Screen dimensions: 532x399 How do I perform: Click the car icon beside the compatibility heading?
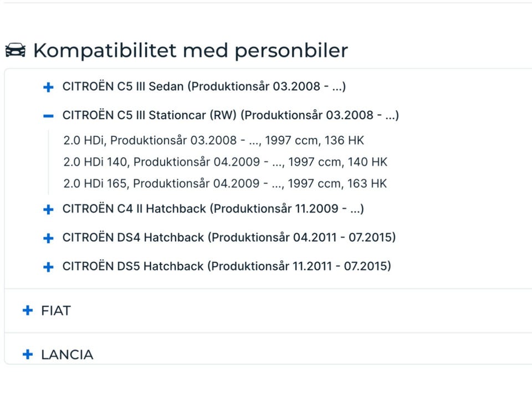tap(16, 50)
